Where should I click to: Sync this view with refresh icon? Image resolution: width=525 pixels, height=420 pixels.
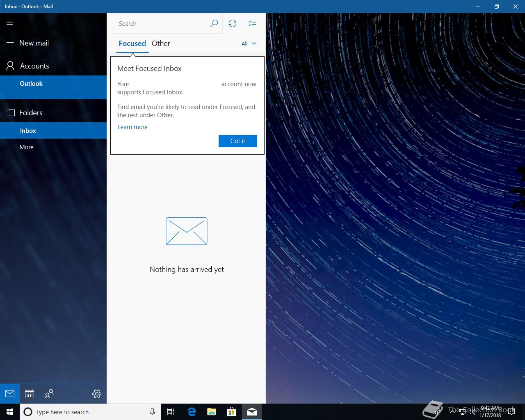233,23
